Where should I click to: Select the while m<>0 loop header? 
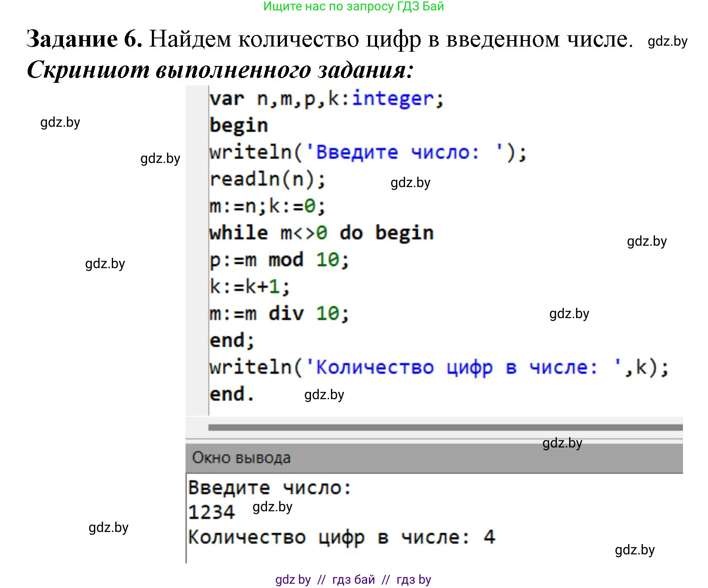[319, 232]
